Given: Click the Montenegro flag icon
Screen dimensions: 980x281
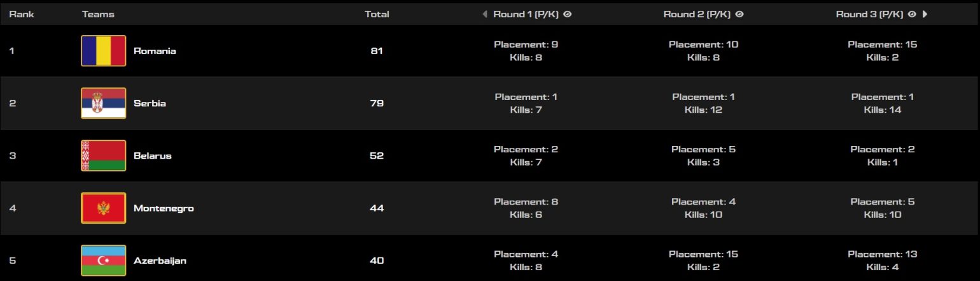Looking at the screenshot, I should tap(103, 208).
